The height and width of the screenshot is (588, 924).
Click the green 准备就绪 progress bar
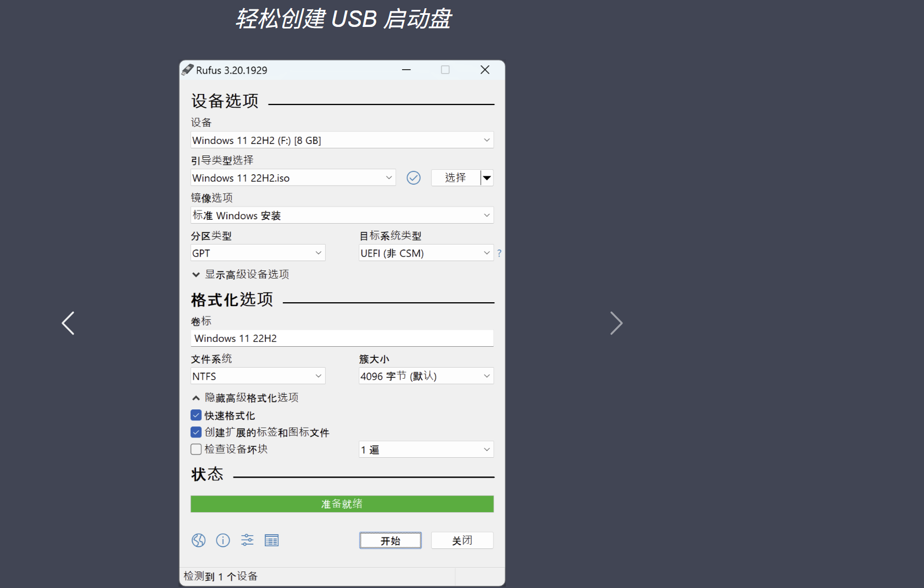coord(342,504)
